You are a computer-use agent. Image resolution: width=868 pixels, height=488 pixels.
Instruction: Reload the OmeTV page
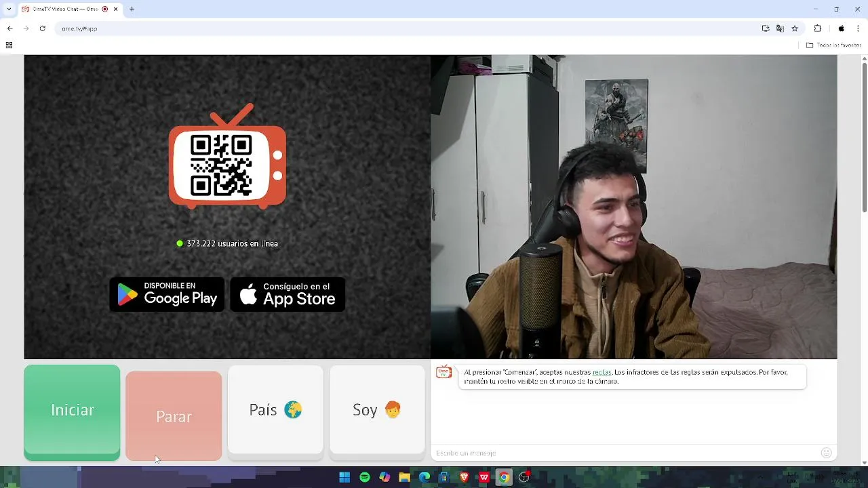[42, 28]
